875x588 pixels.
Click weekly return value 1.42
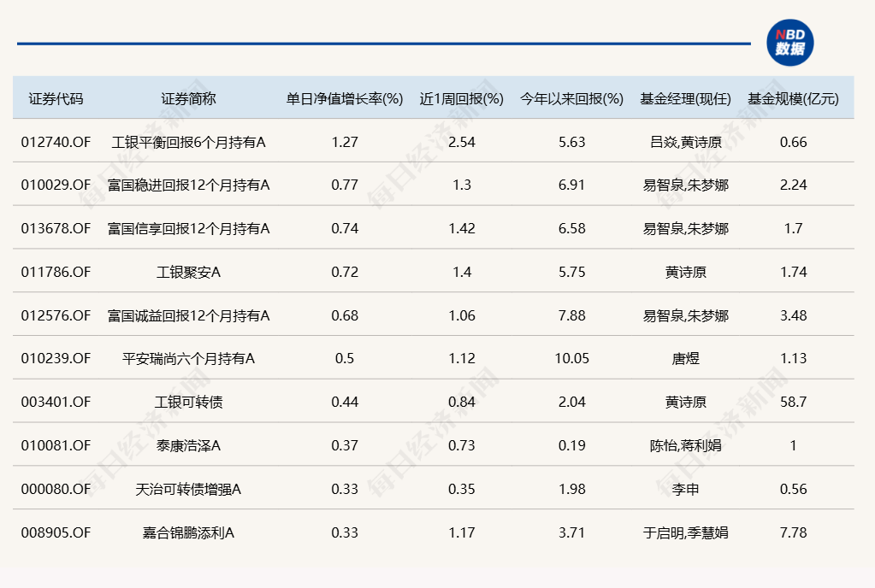click(462, 228)
